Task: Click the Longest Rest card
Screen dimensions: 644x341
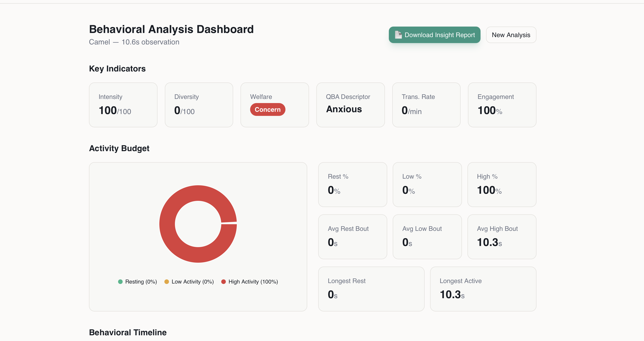Action: pyautogui.click(x=371, y=289)
